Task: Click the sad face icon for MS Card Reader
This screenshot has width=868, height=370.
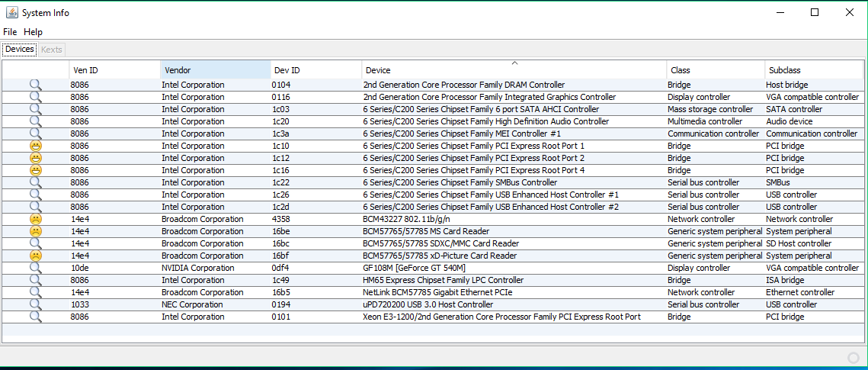Action: 35,231
